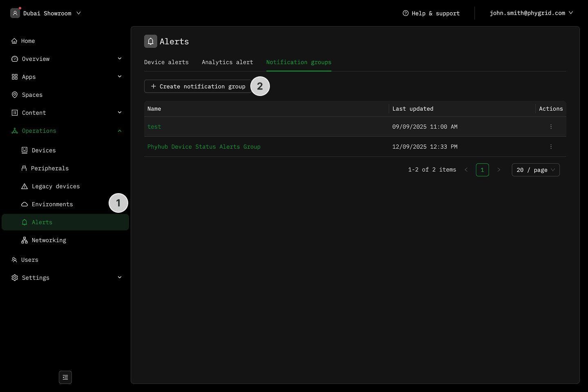The height and width of the screenshot is (392, 588).
Task: Open the 20 / page size dropdown
Action: (535, 170)
